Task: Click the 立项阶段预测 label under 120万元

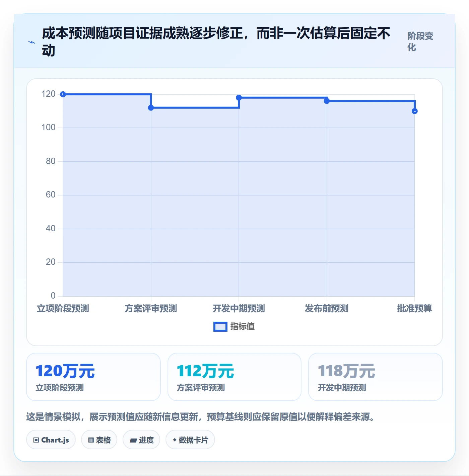Action: (60, 388)
